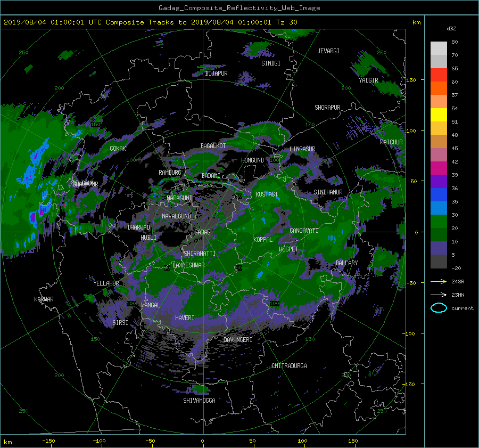Click the HUBLI city label
Screen dimensions: 479x448
(148, 237)
